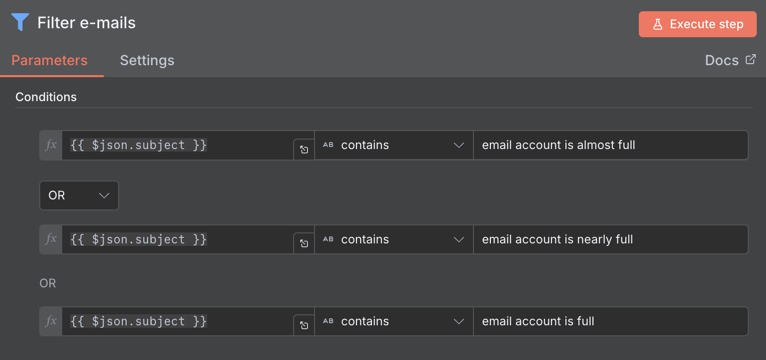Click the Filter funnel icon in header
The image size is (766, 360).
20,22
